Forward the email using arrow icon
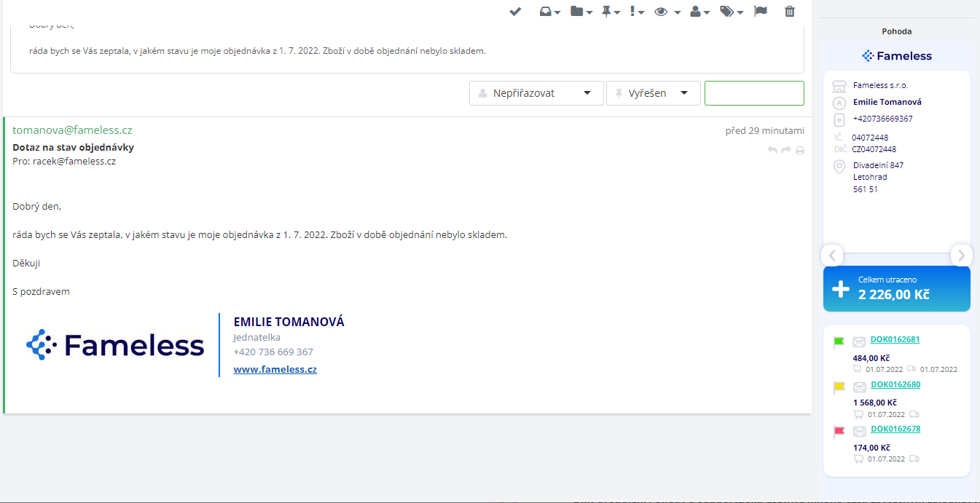 pos(786,150)
